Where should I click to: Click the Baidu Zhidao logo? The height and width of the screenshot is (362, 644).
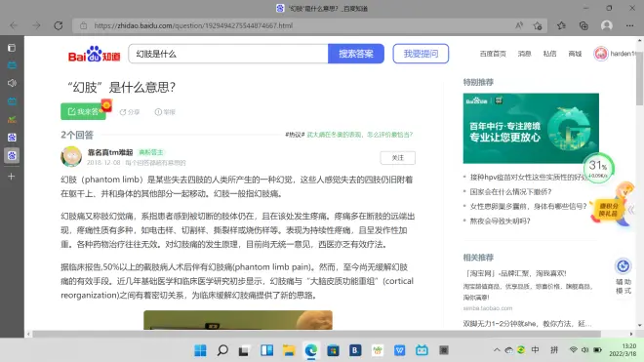(x=94, y=54)
